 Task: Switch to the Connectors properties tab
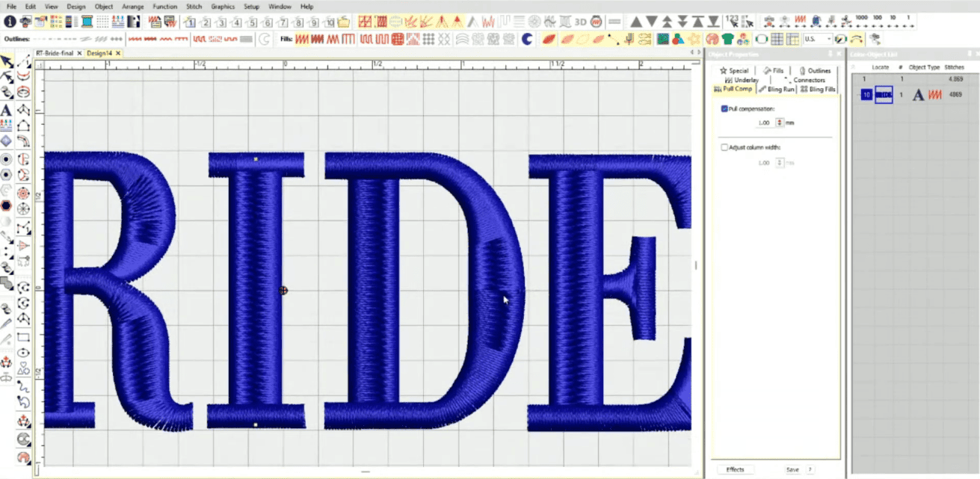tap(804, 79)
